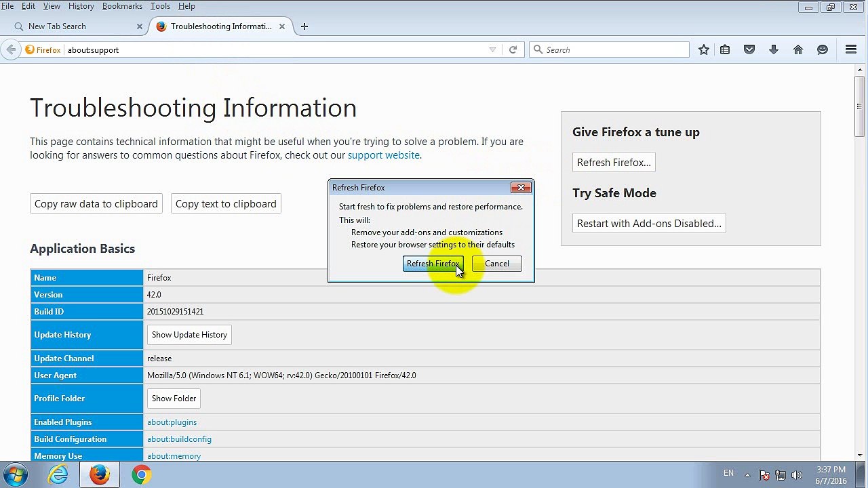The height and width of the screenshot is (488, 868).
Task: Reload page with refresh arrow
Action: [513, 49]
